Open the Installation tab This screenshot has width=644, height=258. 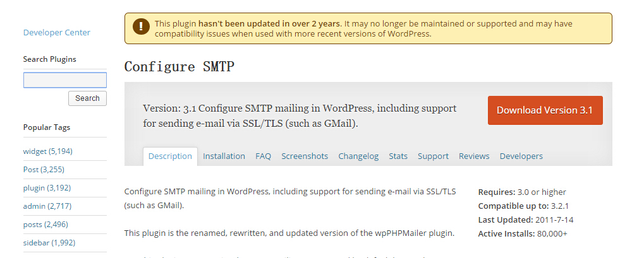click(224, 156)
